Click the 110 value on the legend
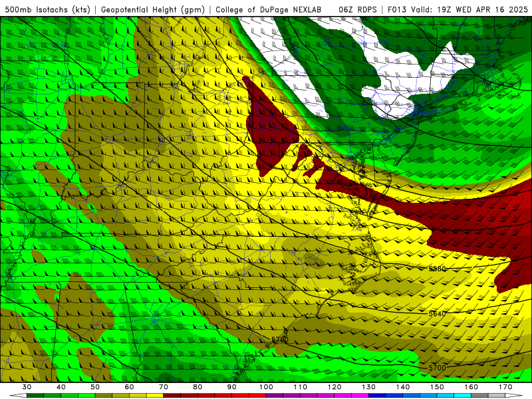Screen dimensions: 532x399 [x=301, y=387]
